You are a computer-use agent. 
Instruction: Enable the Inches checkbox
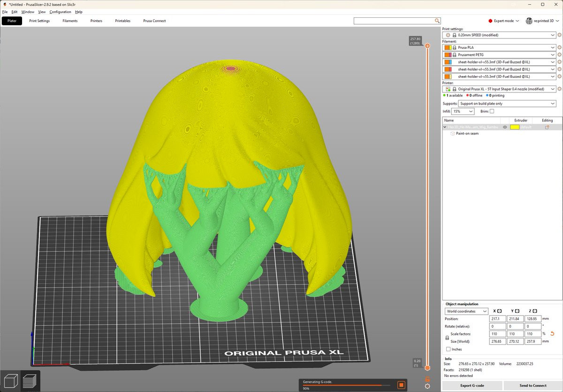[449, 349]
